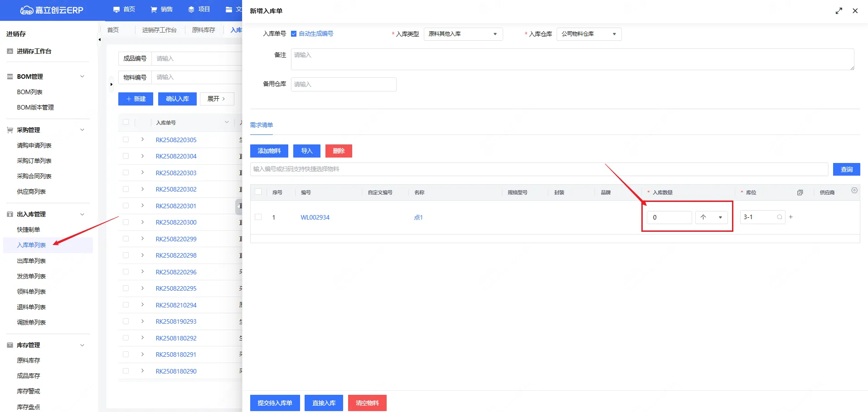Image resolution: width=868 pixels, height=412 pixels.
Task: Click the 入库数量 input field
Action: point(669,217)
